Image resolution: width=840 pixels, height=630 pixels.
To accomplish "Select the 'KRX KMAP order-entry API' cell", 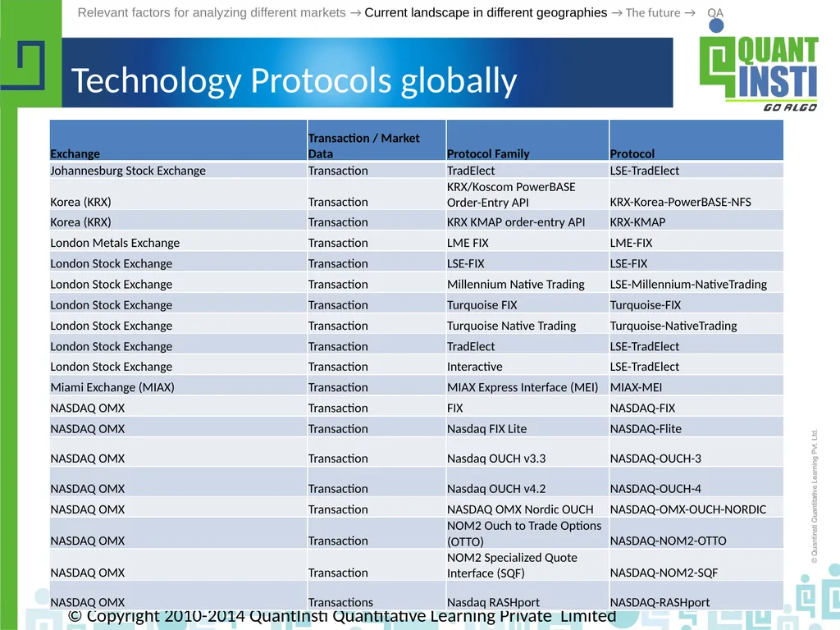I will [x=527, y=221].
